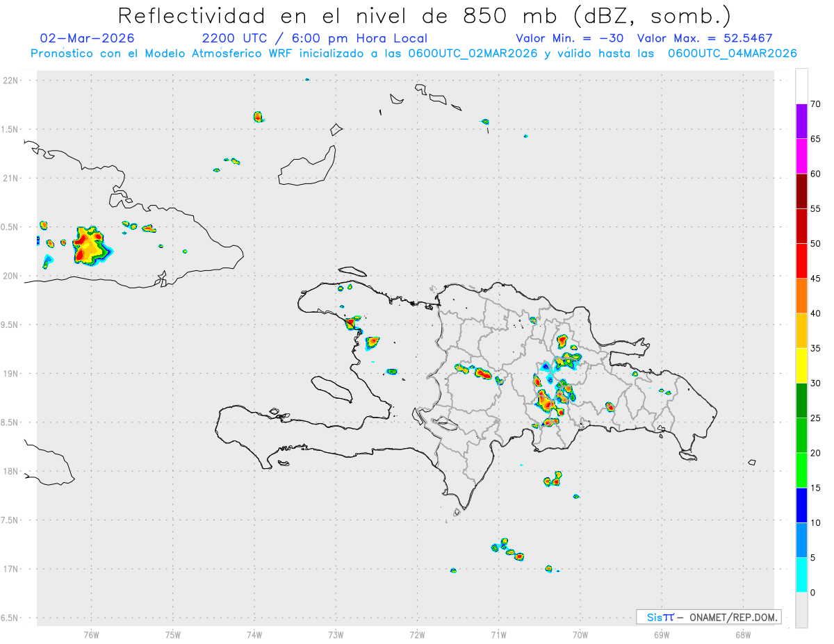834x644 pixels.
Task: Click the 'SisTT - ONAMET/REP.DOM.' credit box
Action: [709, 617]
